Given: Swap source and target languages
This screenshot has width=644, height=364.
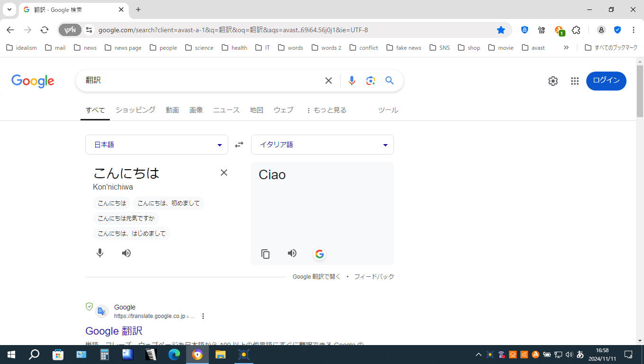Looking at the screenshot, I should pos(239,145).
